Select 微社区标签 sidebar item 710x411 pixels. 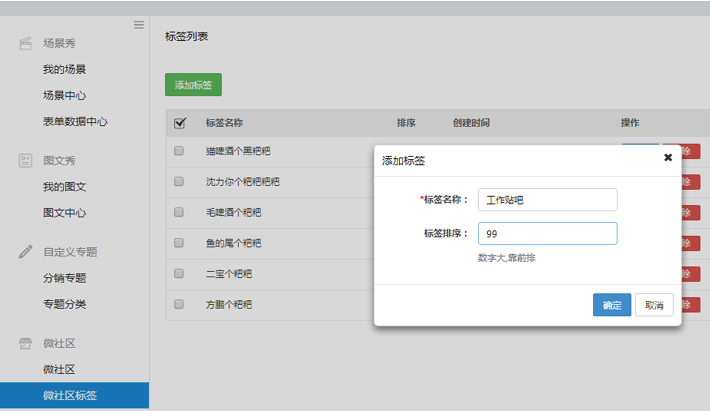tap(70, 396)
